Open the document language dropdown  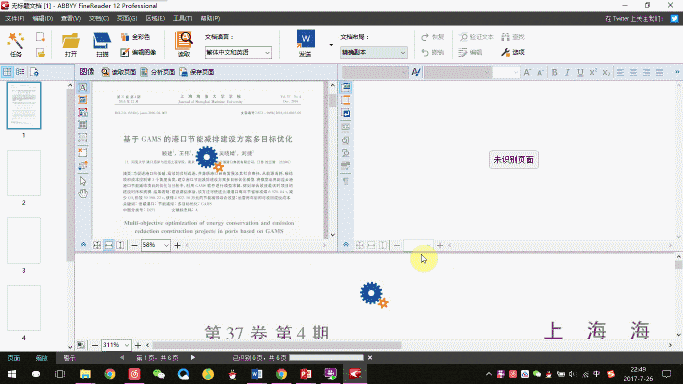pos(238,52)
